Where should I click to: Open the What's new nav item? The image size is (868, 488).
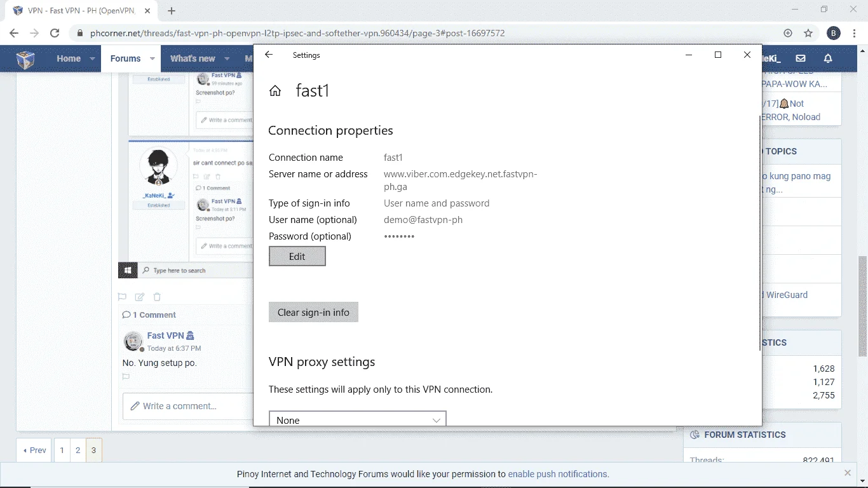pos(193,58)
